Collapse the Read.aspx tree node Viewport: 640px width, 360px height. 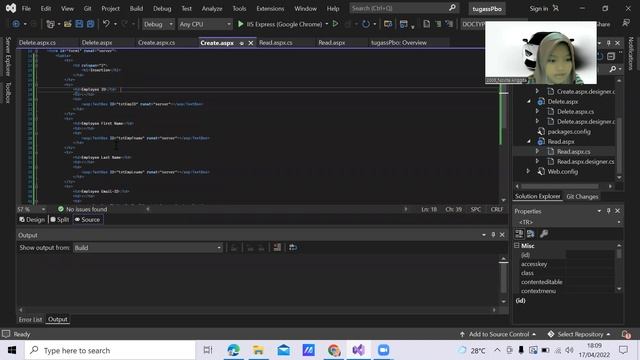(529, 141)
